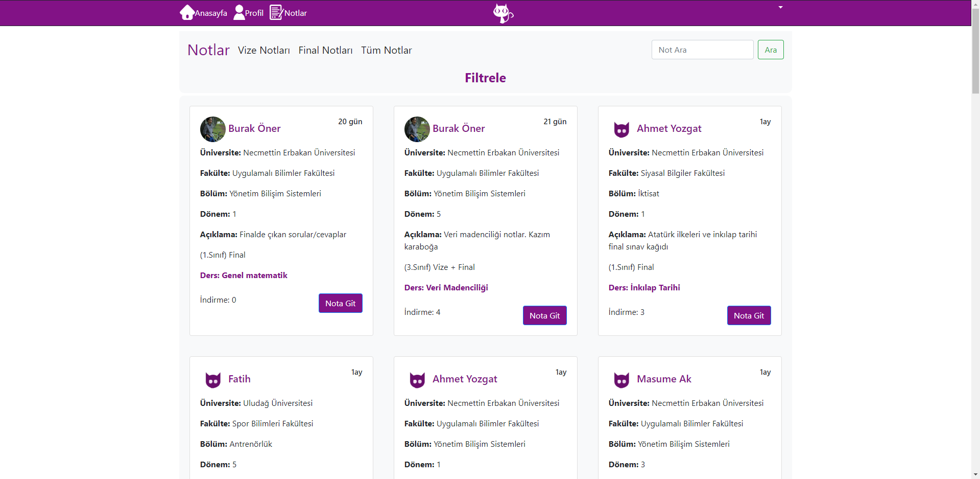The image size is (980, 479).
Task: Click 'İndirme: 0' download count
Action: coord(218,300)
